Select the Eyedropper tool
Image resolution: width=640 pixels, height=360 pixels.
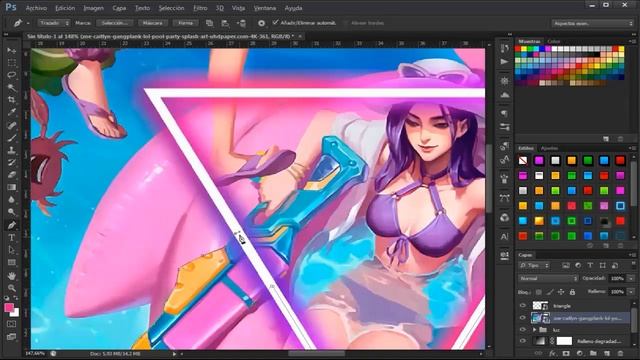tap(11, 112)
